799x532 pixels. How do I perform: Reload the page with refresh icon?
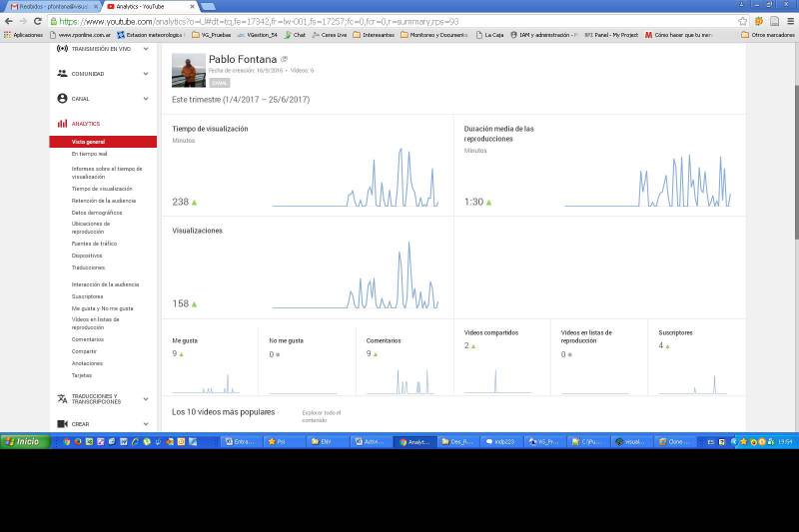pos(38,21)
